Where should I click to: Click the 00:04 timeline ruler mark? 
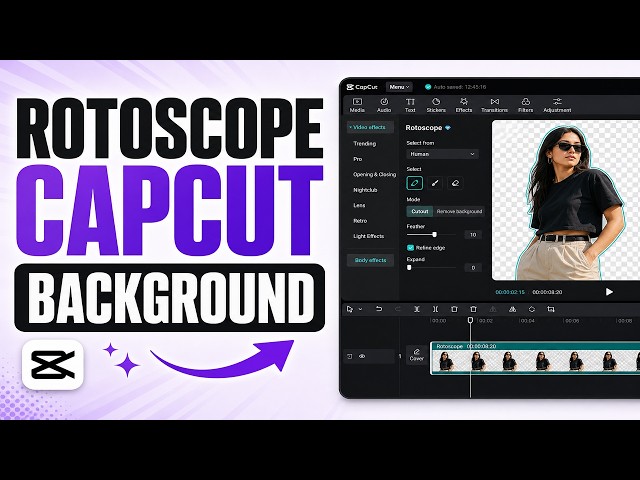[x=528, y=321]
